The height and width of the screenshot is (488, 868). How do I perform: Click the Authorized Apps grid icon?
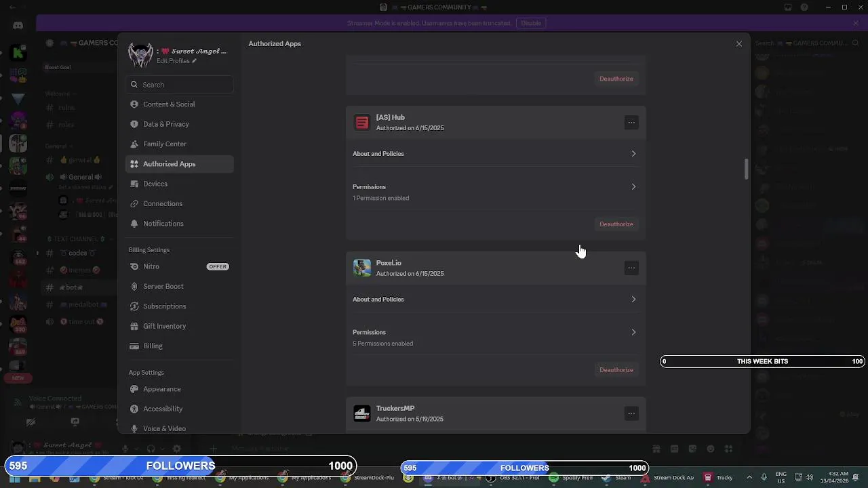pos(134,164)
